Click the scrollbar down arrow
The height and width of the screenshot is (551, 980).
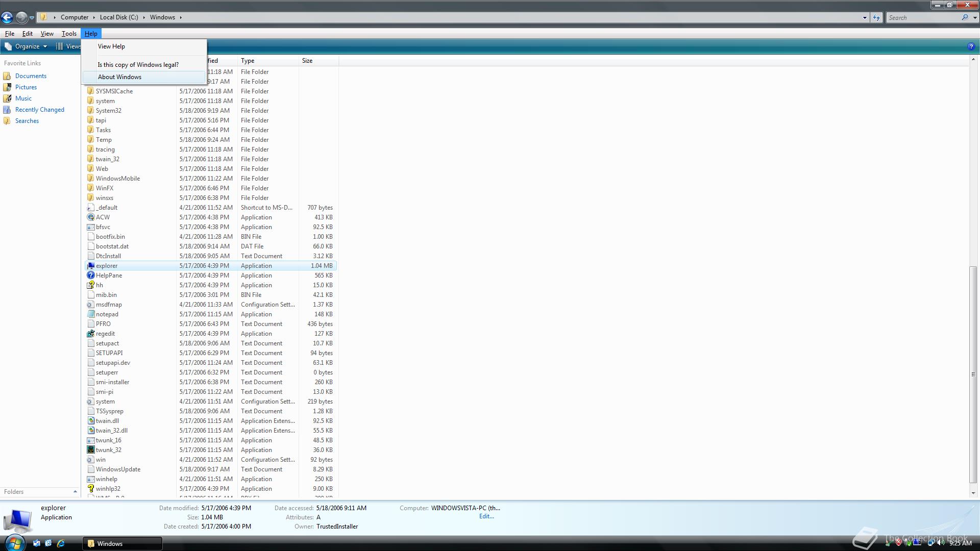tap(973, 493)
